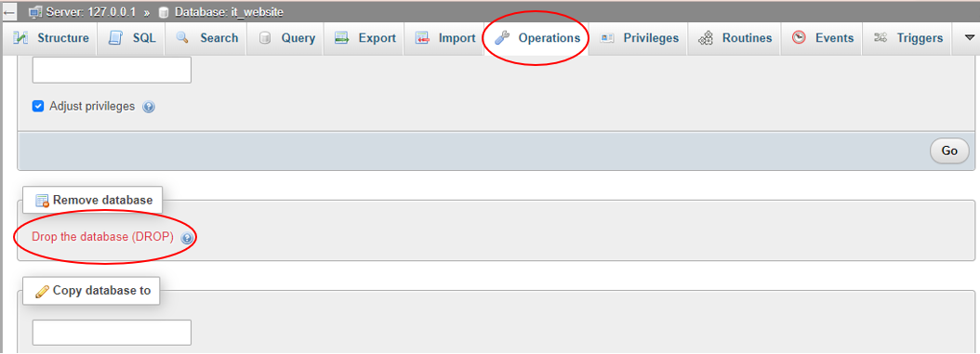Image resolution: width=980 pixels, height=354 pixels.
Task: Switch to the Privileges tab
Action: coord(639,38)
